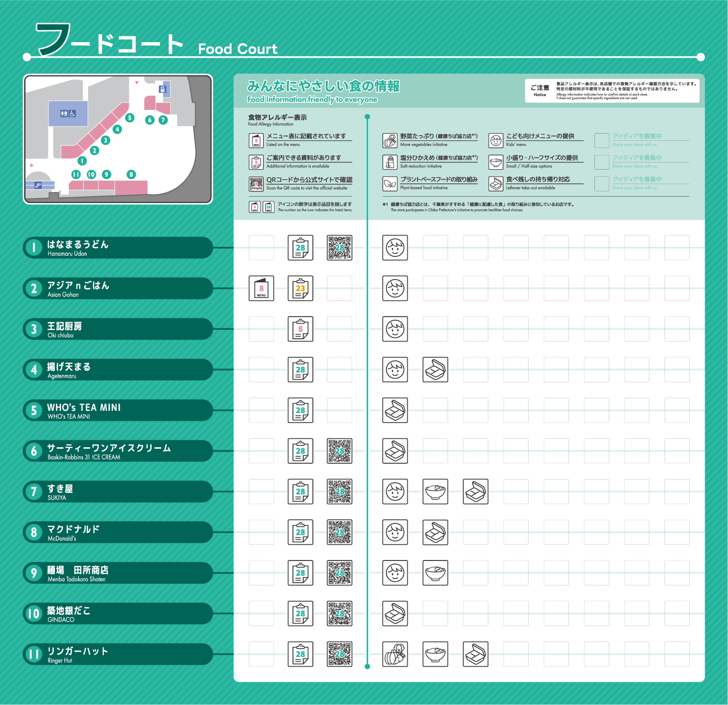
Task: Select the Baskin-Robbins 31 ICE CREAM label
Action: point(117,451)
